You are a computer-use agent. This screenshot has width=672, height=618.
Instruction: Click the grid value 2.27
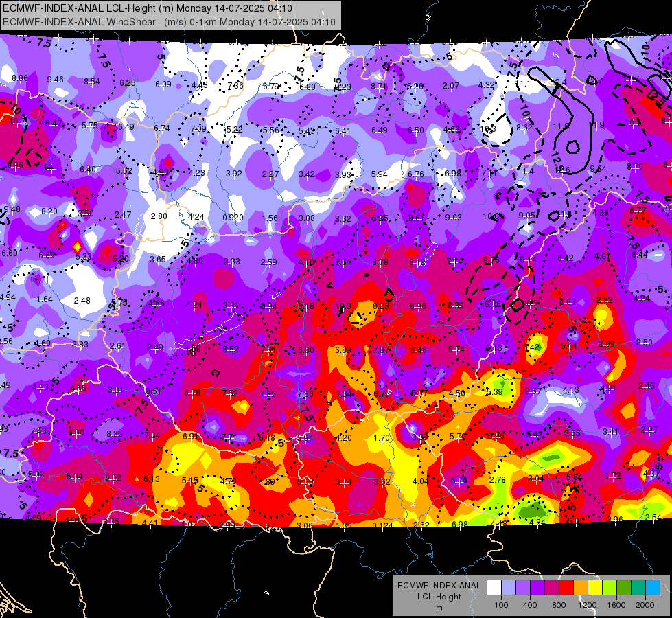(270, 174)
